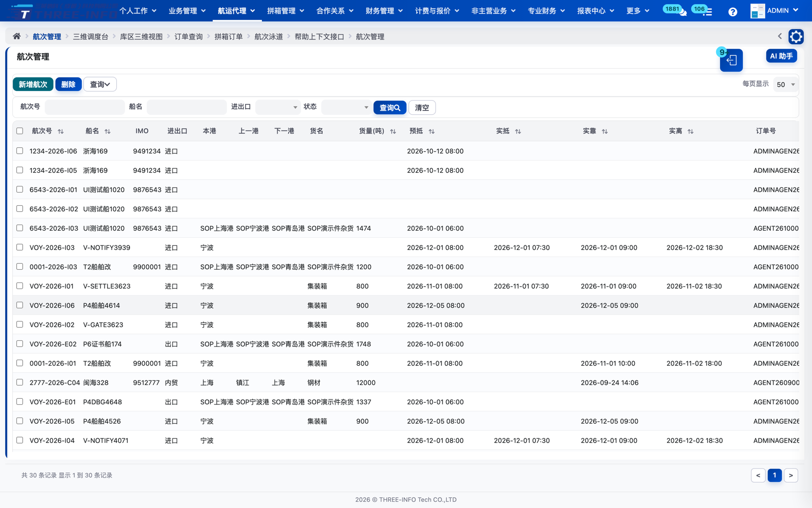Check the row VOY-2026-I01 checkbox
Screen dimensions: 812x508
point(20,286)
